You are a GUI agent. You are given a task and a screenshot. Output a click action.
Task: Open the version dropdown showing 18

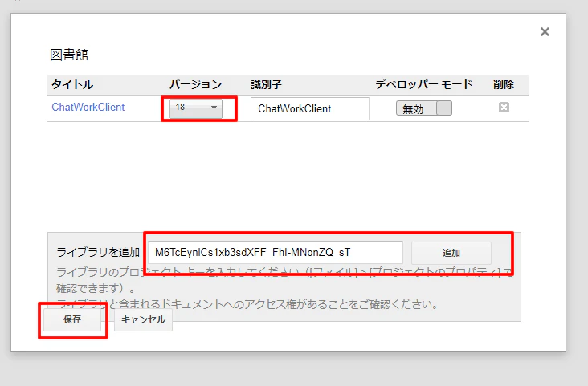point(196,108)
